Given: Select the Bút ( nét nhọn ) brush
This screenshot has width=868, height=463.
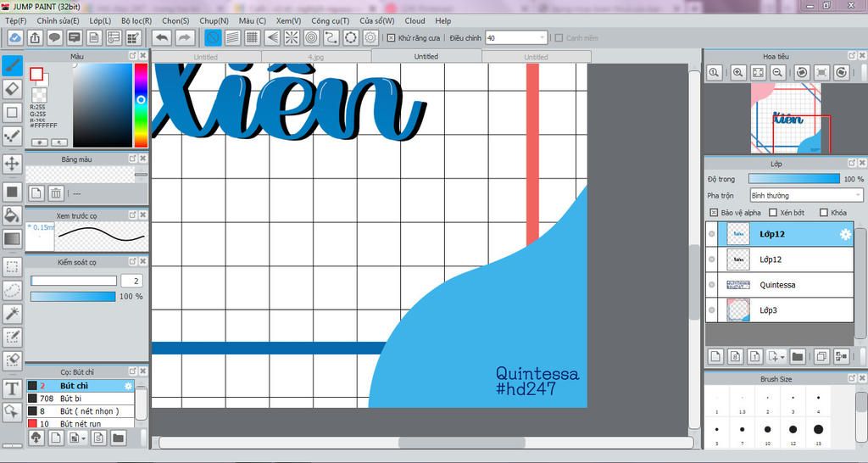Looking at the screenshot, I should click(x=81, y=411).
